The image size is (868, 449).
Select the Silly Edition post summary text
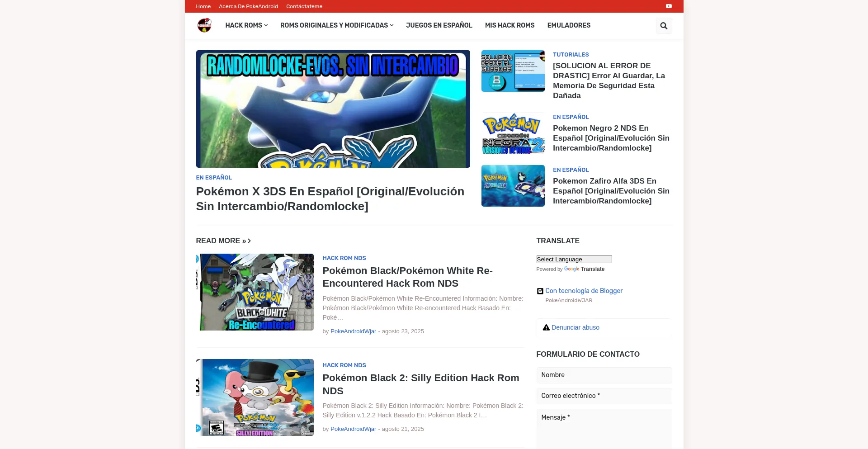click(x=423, y=411)
